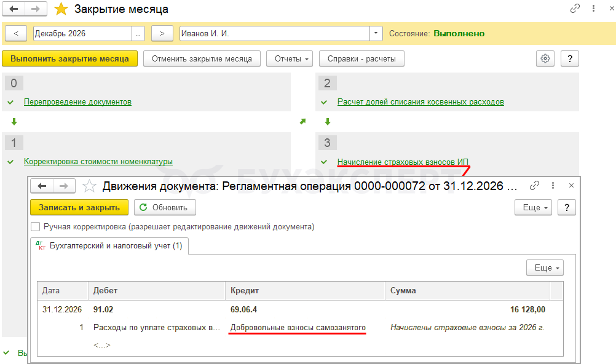The height and width of the screenshot is (364, 616).
Task: Open help in Движения документа window
Action: [566, 208]
